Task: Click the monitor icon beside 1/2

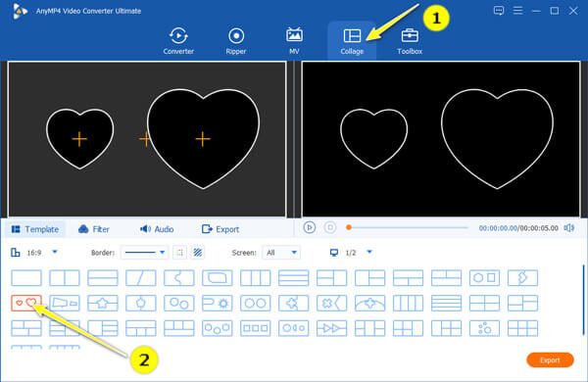Action: (x=334, y=253)
